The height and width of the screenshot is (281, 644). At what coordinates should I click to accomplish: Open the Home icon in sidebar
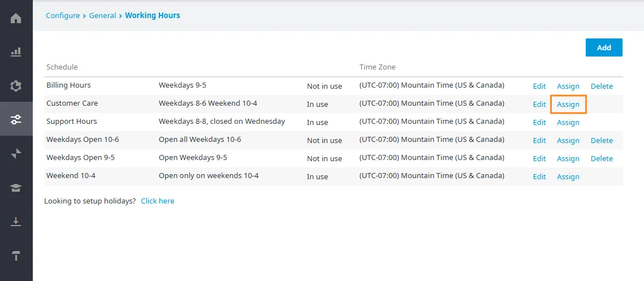click(16, 19)
